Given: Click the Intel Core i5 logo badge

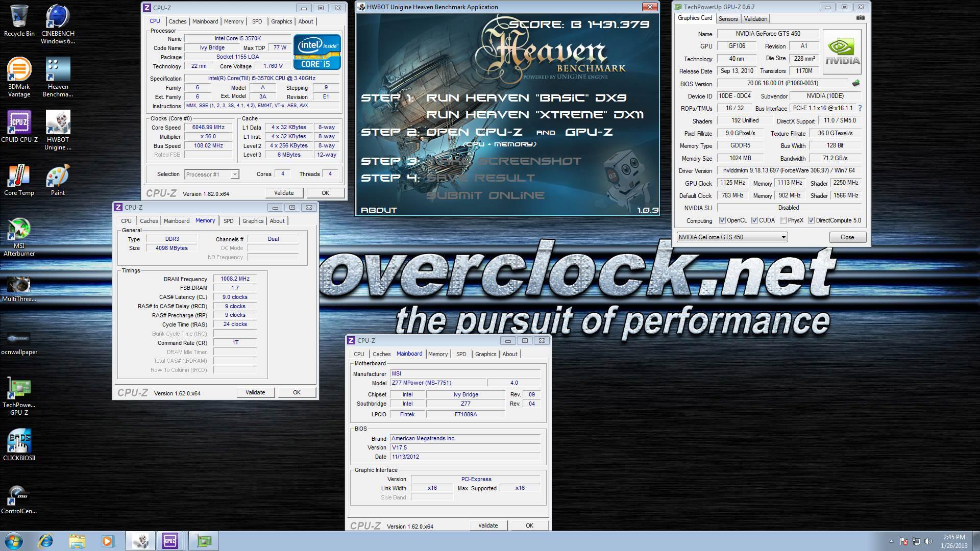Looking at the screenshot, I should (x=317, y=52).
